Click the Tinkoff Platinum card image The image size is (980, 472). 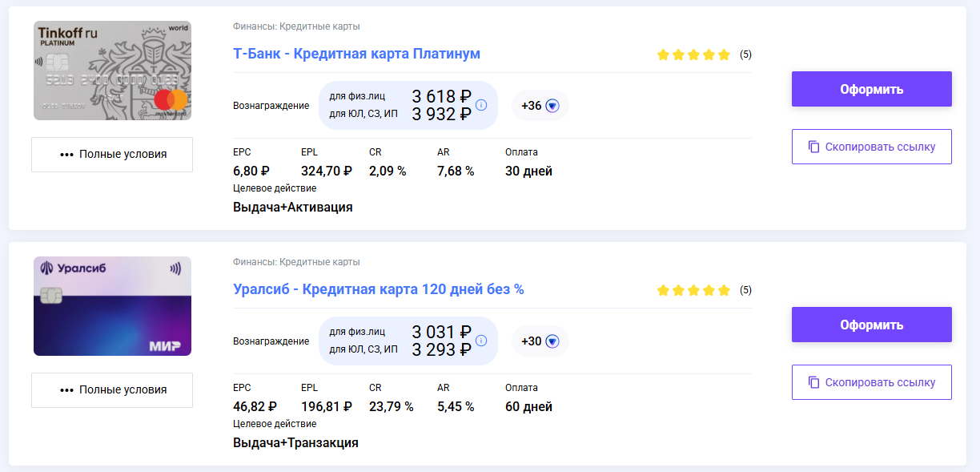112,71
